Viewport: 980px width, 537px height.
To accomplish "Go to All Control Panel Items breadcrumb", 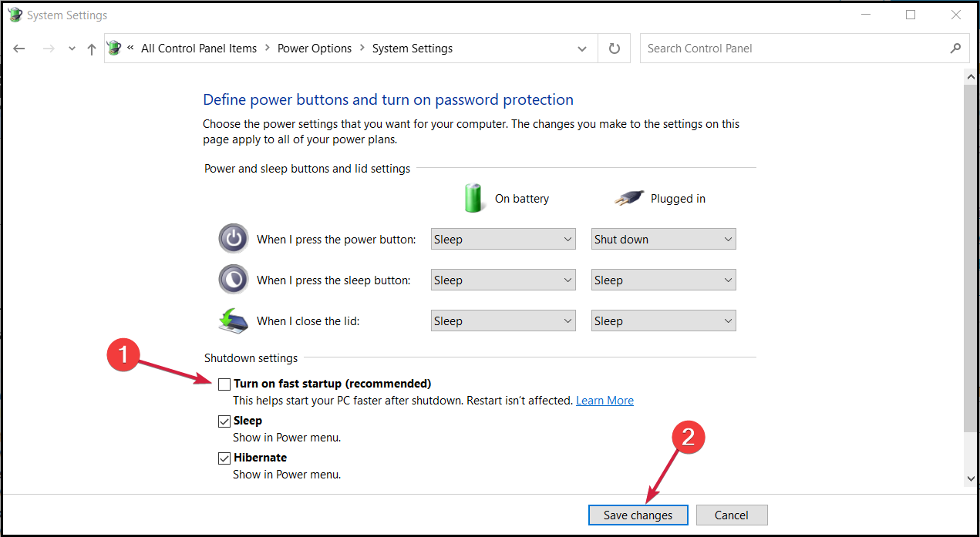I will pyautogui.click(x=199, y=49).
